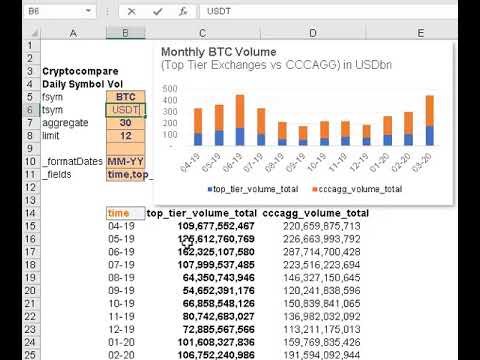
Task: Click the chart title Monthly BTC Volume
Action: pos(219,52)
